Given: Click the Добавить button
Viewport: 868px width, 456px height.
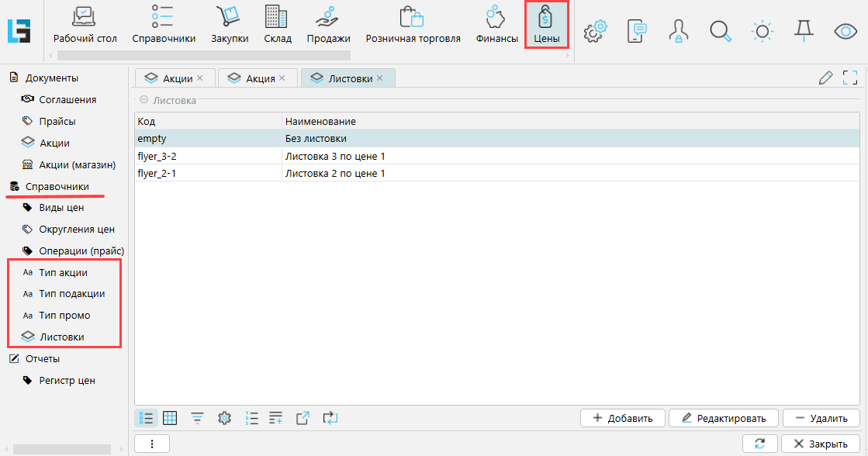Looking at the screenshot, I should click(622, 418).
